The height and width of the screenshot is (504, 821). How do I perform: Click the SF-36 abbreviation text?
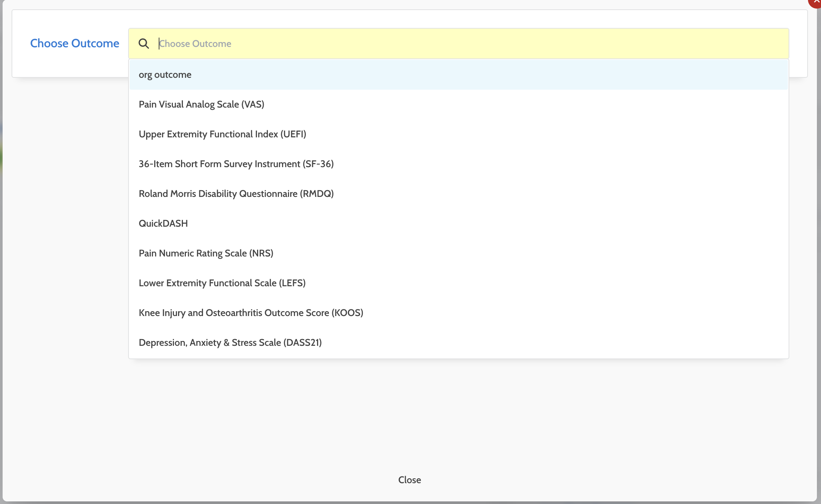tap(318, 164)
